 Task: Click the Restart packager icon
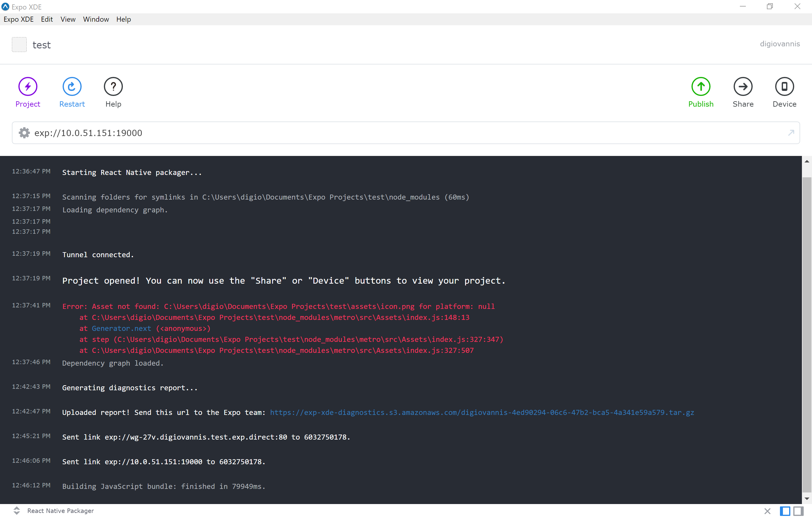(x=72, y=87)
